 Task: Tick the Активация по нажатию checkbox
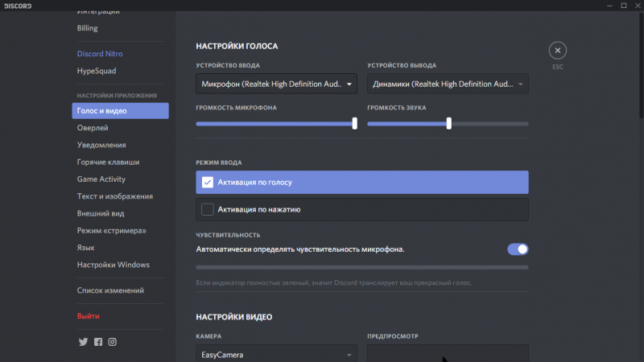208,209
